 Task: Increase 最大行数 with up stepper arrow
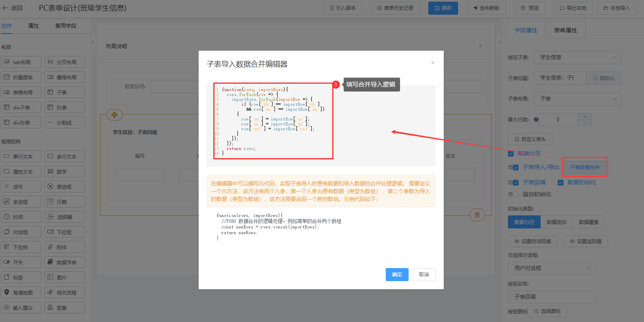[x=585, y=117]
